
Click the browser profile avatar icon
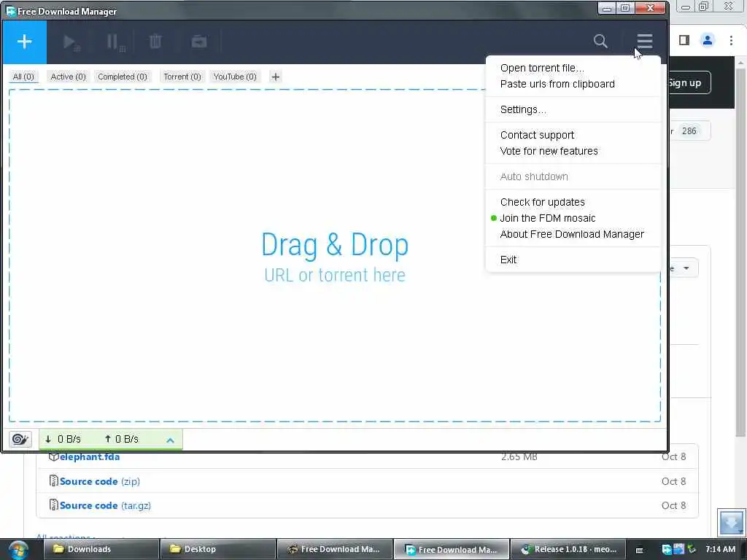pyautogui.click(x=708, y=41)
